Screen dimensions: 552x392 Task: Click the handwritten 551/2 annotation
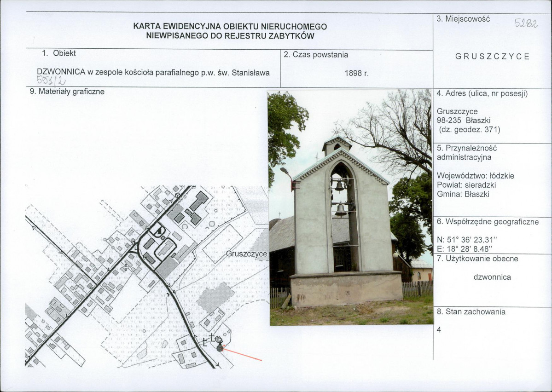tap(51, 81)
